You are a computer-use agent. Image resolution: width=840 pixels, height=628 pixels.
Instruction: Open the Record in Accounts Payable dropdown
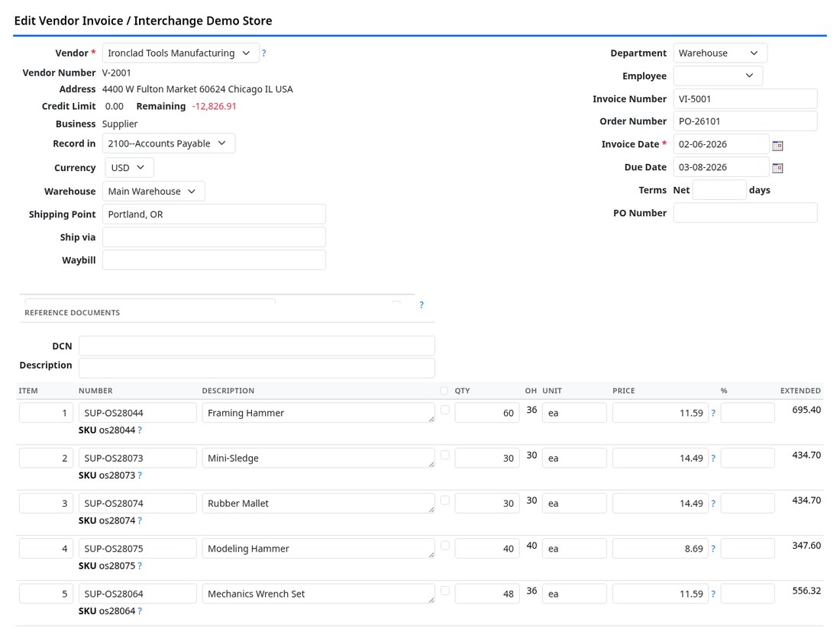click(168, 143)
